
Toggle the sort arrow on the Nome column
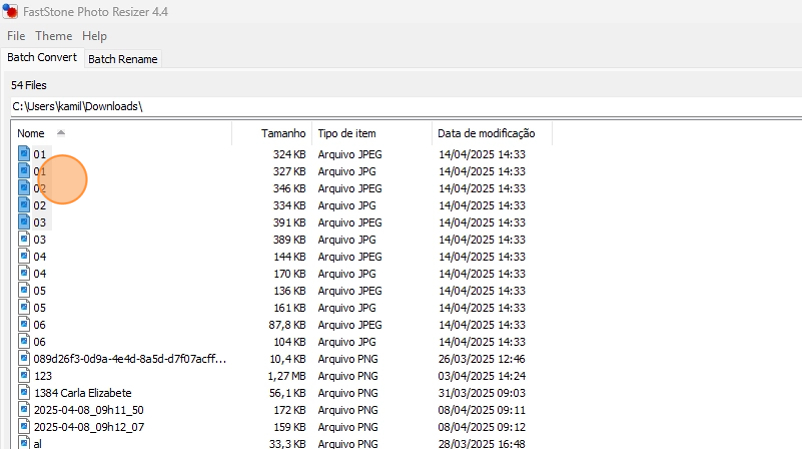[61, 133]
